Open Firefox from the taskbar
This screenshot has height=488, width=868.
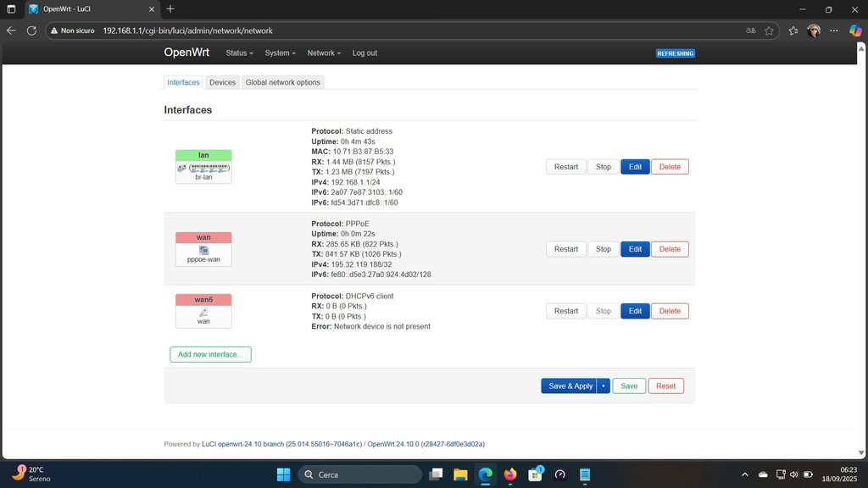[509, 474]
